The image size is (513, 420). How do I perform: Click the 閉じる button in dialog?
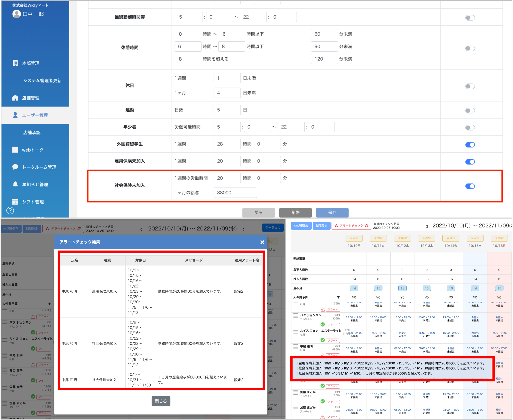pos(161,401)
